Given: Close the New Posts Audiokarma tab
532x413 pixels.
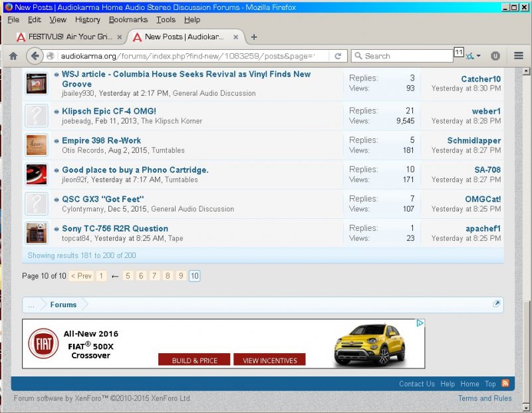Looking at the screenshot, I should [x=235, y=37].
